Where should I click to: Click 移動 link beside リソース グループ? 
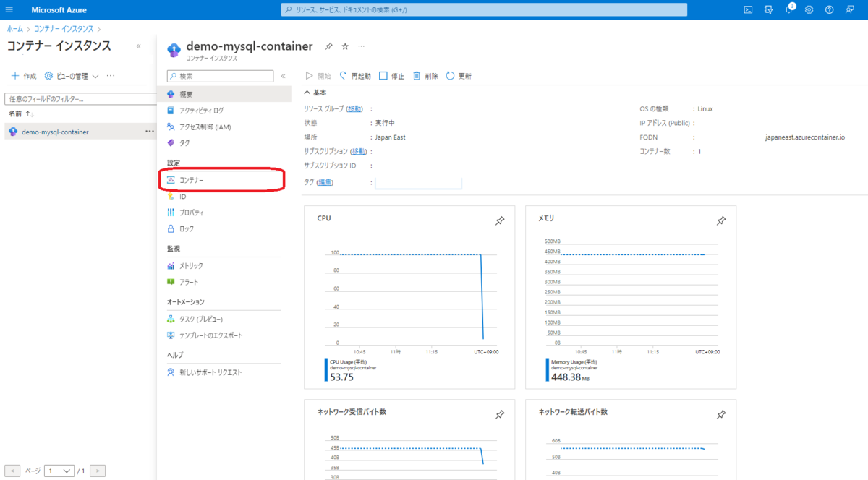tap(354, 108)
